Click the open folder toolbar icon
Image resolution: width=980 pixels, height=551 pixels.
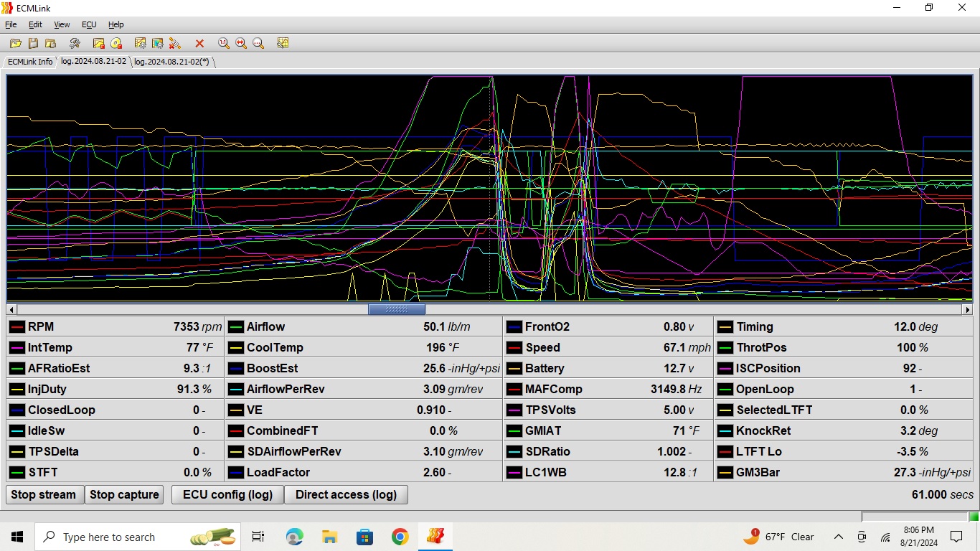click(15, 43)
